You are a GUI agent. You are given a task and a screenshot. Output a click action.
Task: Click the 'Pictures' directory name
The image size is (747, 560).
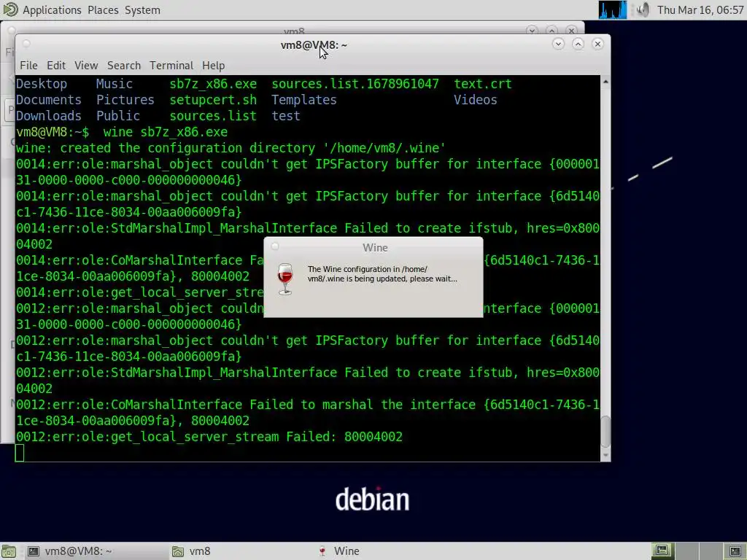pyautogui.click(x=125, y=100)
